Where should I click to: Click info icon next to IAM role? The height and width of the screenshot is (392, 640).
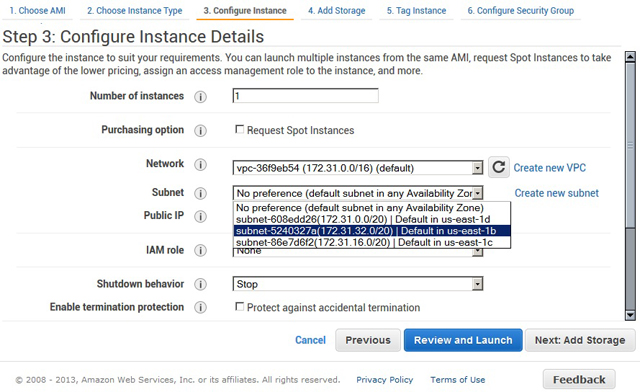click(x=200, y=250)
